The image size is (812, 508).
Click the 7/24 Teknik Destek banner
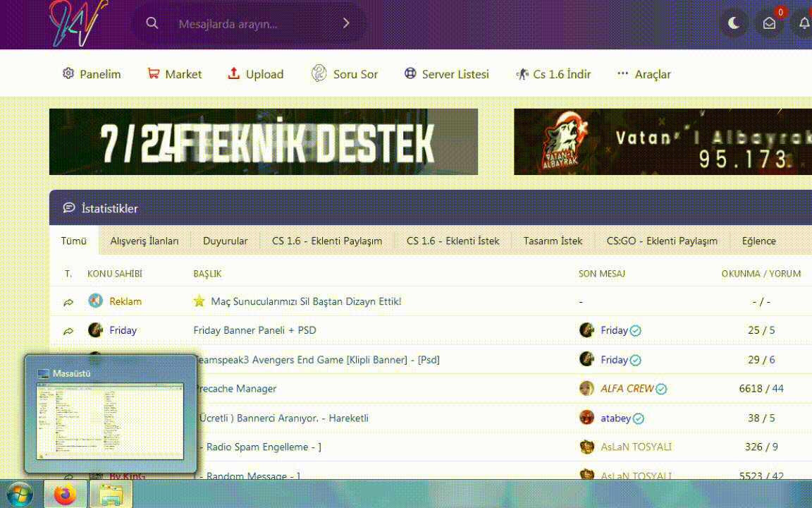pyautogui.click(x=264, y=142)
